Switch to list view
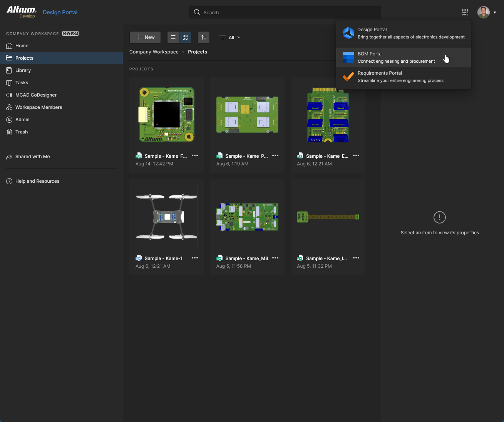 tap(173, 37)
